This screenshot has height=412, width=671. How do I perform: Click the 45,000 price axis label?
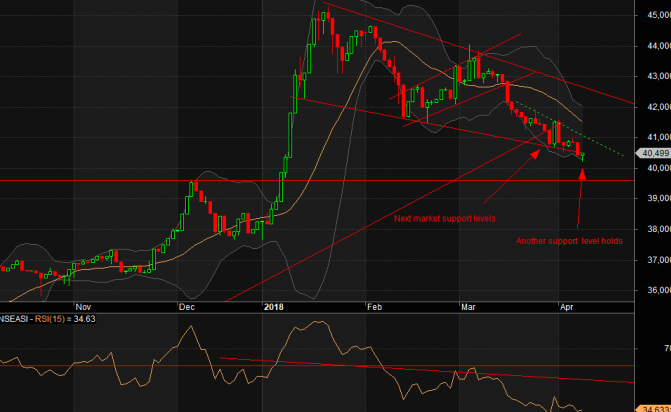pos(656,15)
